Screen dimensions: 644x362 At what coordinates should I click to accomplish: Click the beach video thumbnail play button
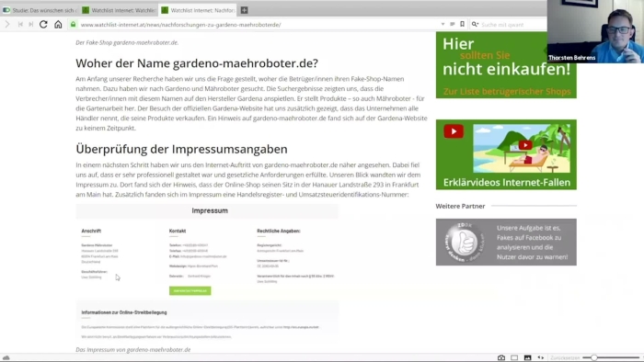click(x=525, y=145)
